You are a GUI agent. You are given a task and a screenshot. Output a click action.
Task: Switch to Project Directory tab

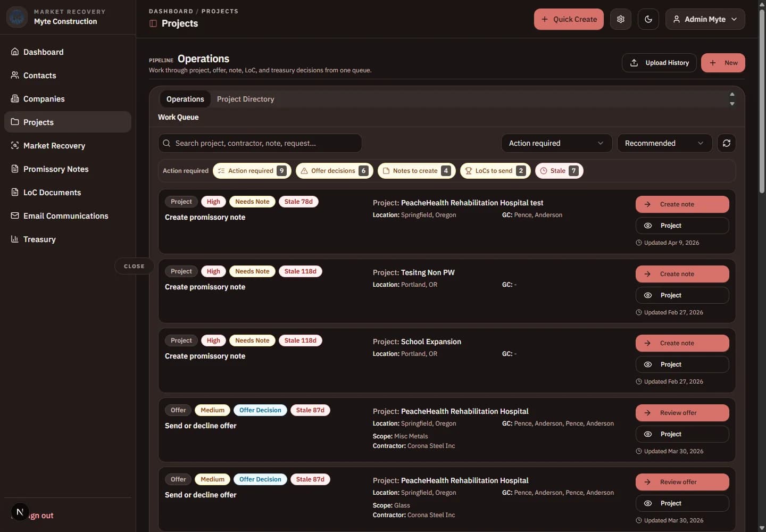pyautogui.click(x=246, y=99)
